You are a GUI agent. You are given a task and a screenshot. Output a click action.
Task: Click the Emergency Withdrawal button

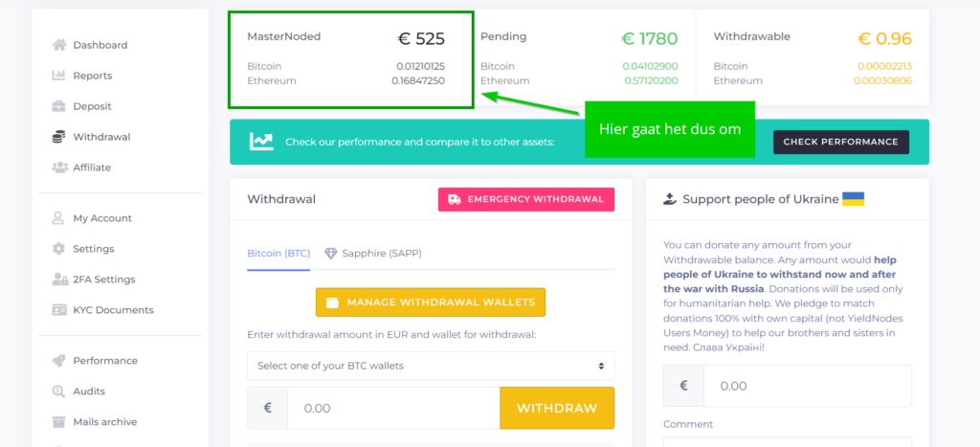coord(526,199)
